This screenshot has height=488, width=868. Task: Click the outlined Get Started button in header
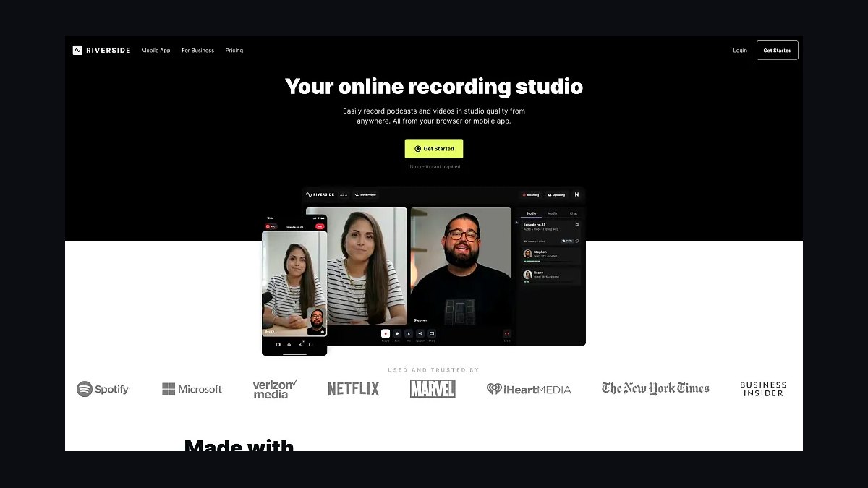(778, 51)
